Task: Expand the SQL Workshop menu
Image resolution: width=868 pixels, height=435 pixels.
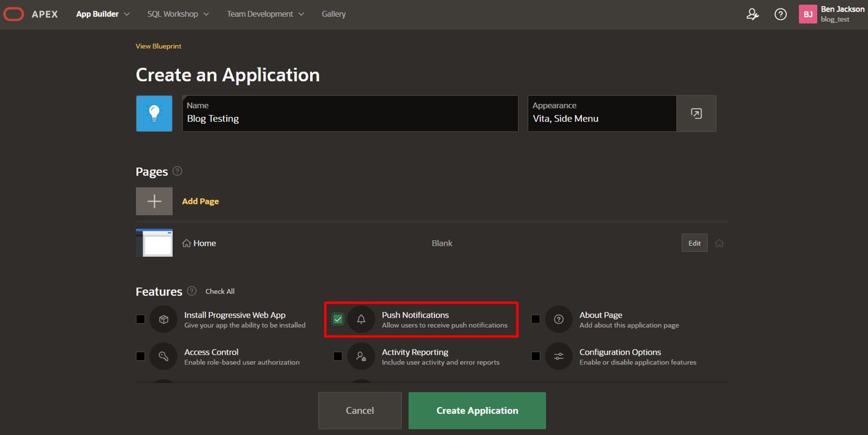Action: [x=178, y=14]
